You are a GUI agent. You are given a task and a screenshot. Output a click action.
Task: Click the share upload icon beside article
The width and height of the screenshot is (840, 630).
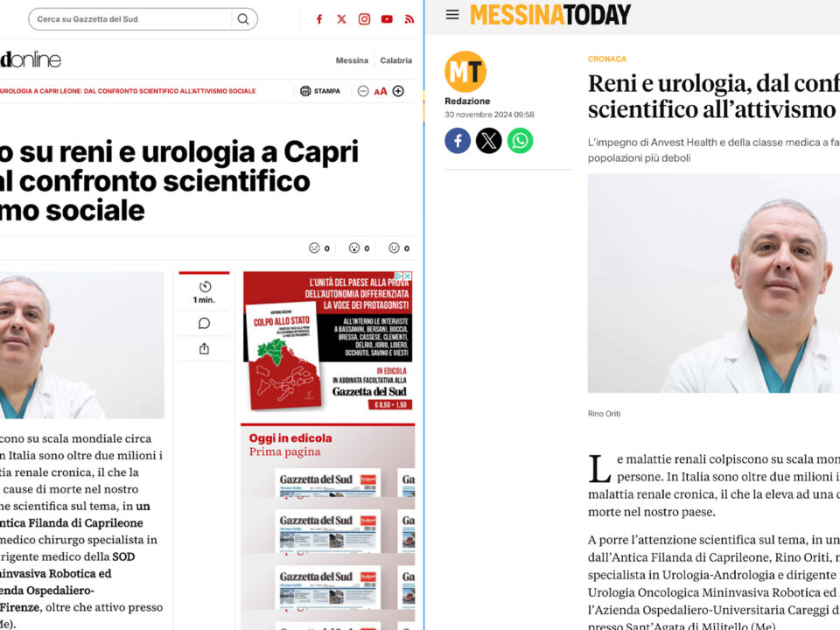[x=204, y=349]
